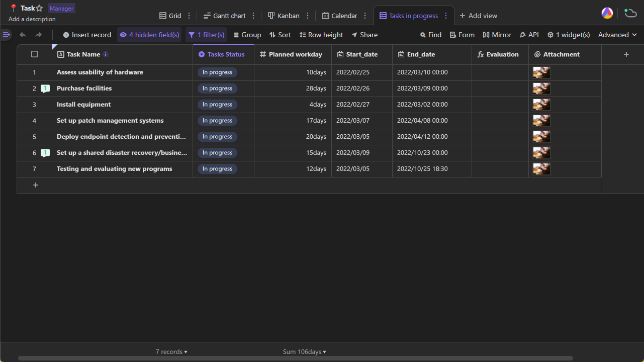644x362 pixels.
Task: Select the Planned workday column header
Action: coord(293,54)
